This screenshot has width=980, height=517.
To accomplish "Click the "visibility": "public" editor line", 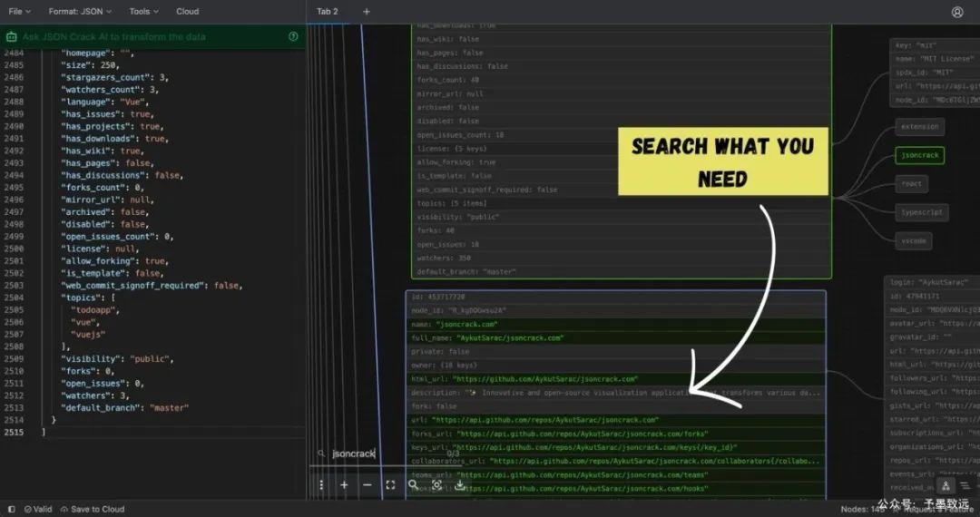I will pos(117,359).
